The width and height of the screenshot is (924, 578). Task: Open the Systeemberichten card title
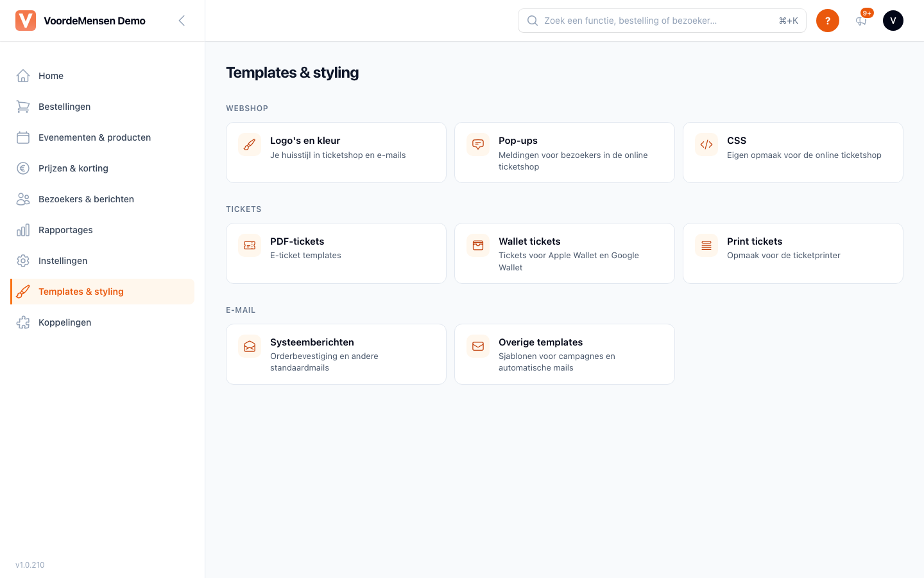coord(312,342)
